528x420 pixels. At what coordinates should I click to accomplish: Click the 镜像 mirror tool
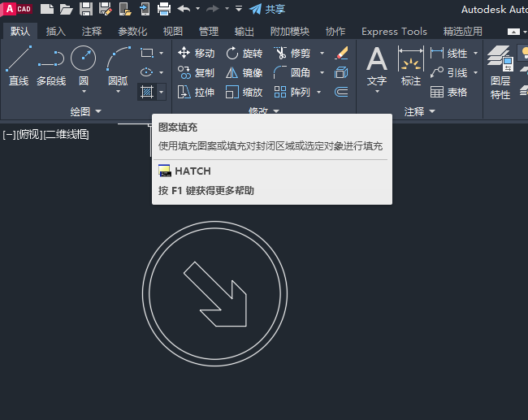click(245, 72)
